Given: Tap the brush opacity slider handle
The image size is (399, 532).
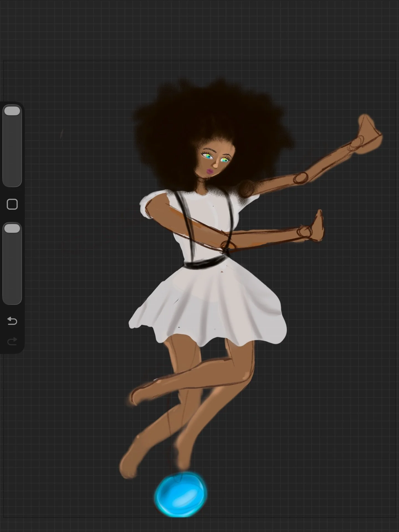Looking at the screenshot, I should coord(12,229).
